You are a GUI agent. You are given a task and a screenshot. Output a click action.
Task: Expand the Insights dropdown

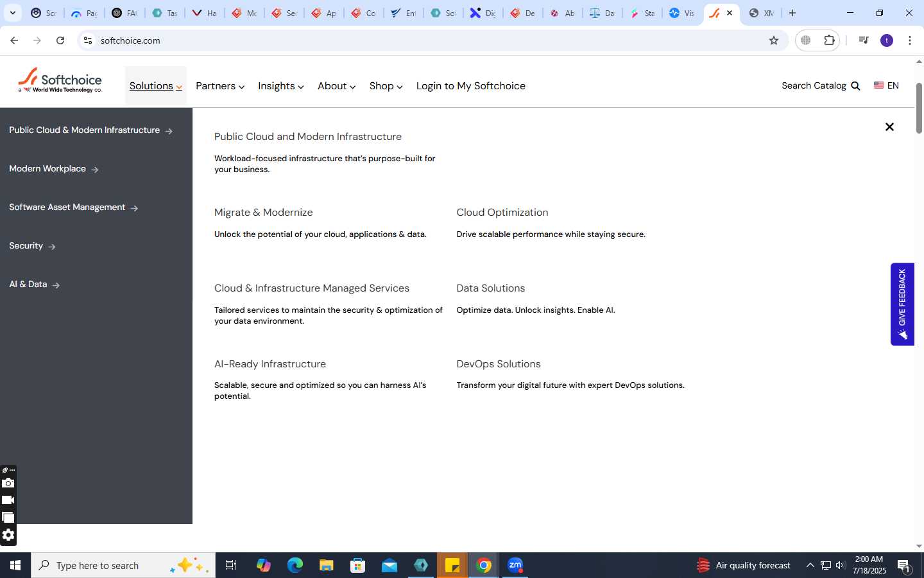[x=281, y=86]
